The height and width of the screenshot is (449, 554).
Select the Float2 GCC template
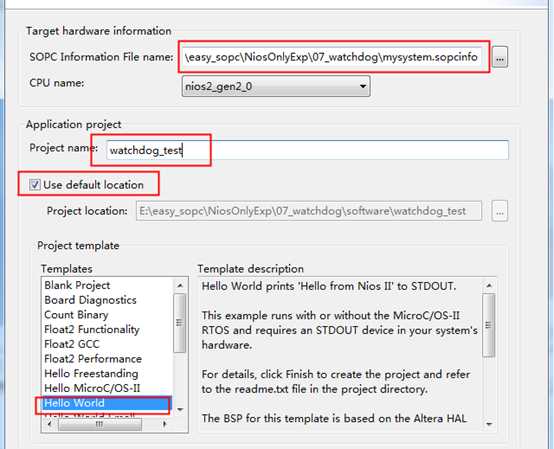(x=107, y=344)
